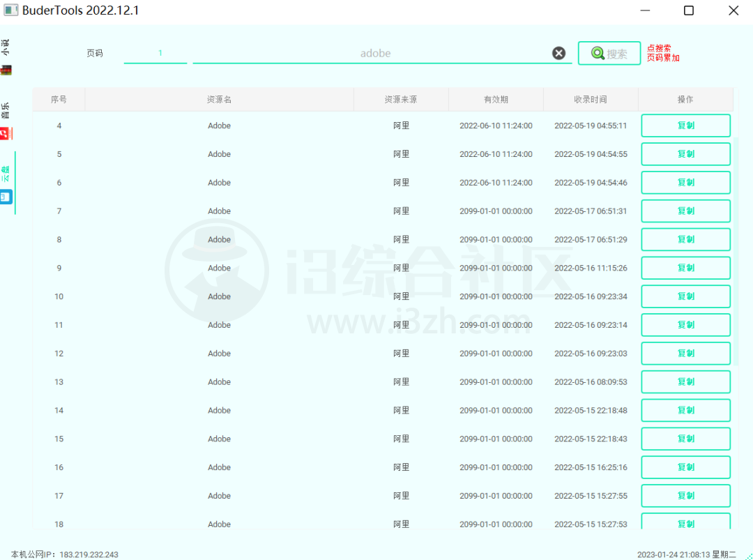Viewport: 753px width, 560px height.
Task: Minimize the BuderTools window
Action: click(645, 10)
